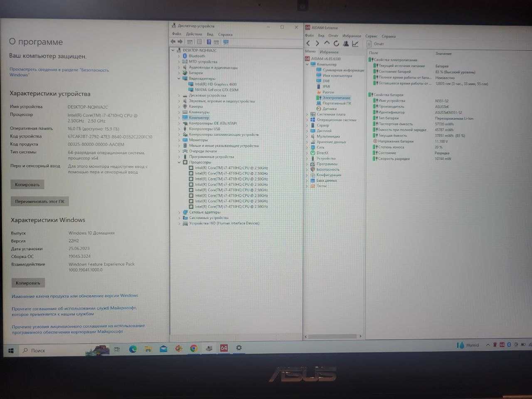Select Имя компьютера in AIDA64 tree

pyautogui.click(x=337, y=76)
